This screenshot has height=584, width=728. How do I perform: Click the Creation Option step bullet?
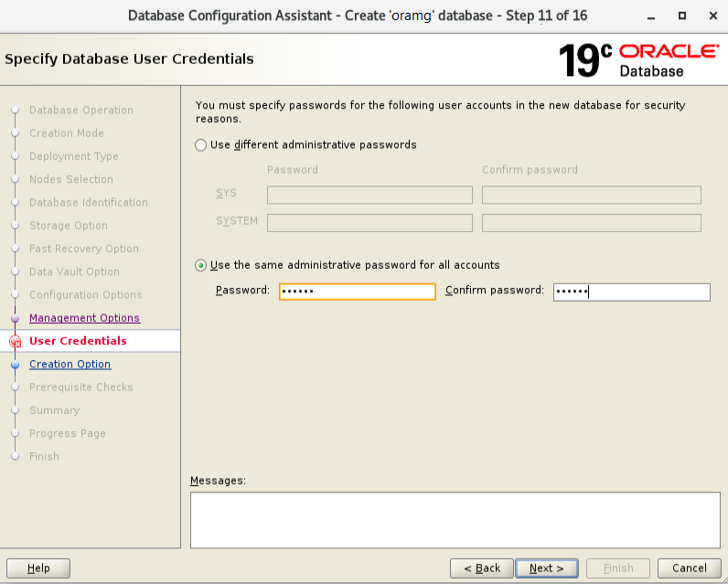pos(16,365)
